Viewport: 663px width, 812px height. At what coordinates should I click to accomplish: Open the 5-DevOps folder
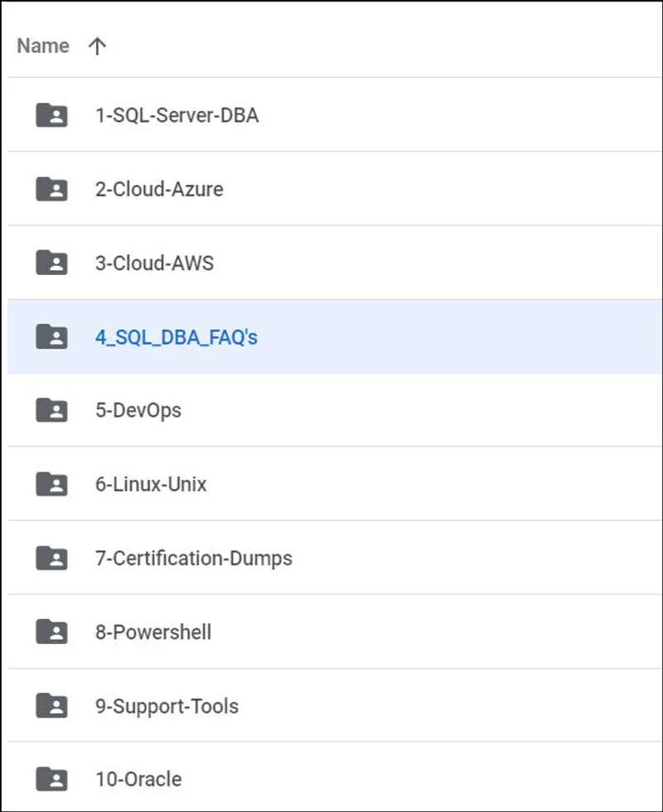137,410
